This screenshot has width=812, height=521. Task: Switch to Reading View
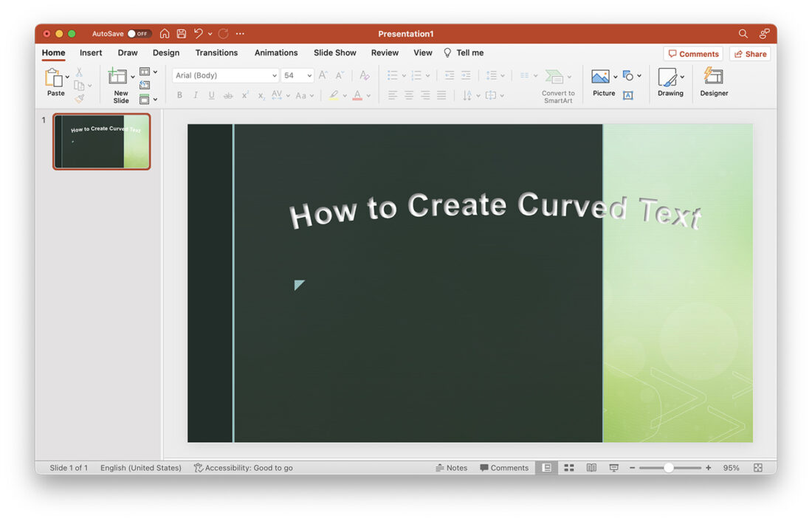[591, 467]
